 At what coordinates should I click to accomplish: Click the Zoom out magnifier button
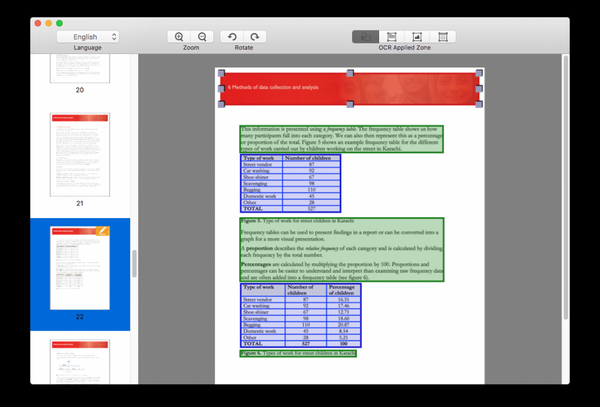(x=202, y=37)
